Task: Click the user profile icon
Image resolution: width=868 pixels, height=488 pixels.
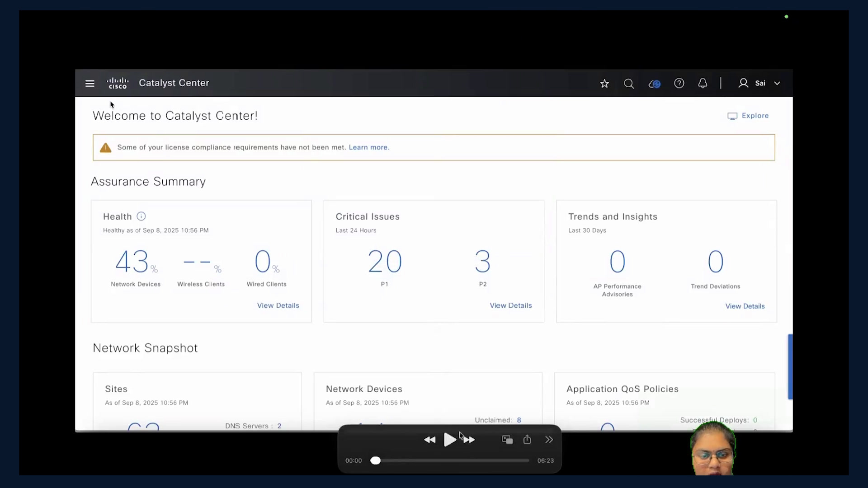Action: click(x=743, y=83)
